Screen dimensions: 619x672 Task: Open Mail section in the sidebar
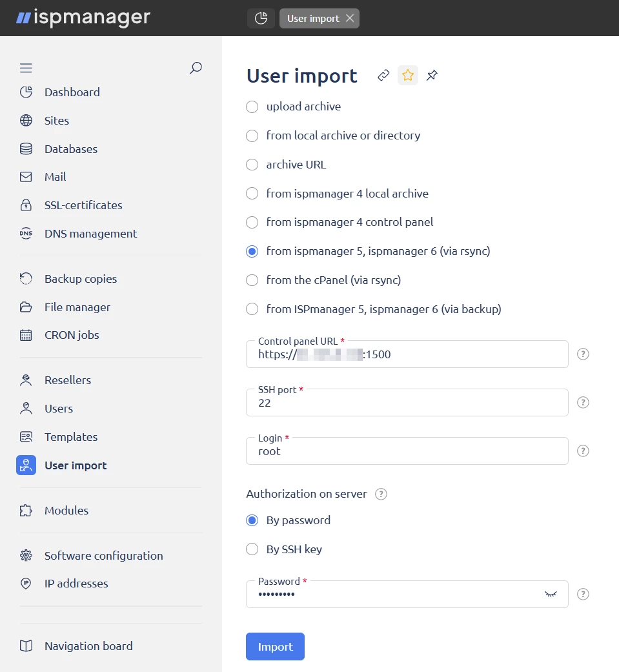(56, 177)
